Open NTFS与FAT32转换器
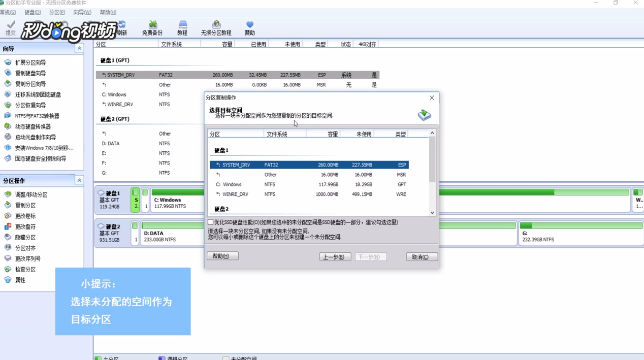Viewport: 644px width, 360px height. [x=37, y=116]
